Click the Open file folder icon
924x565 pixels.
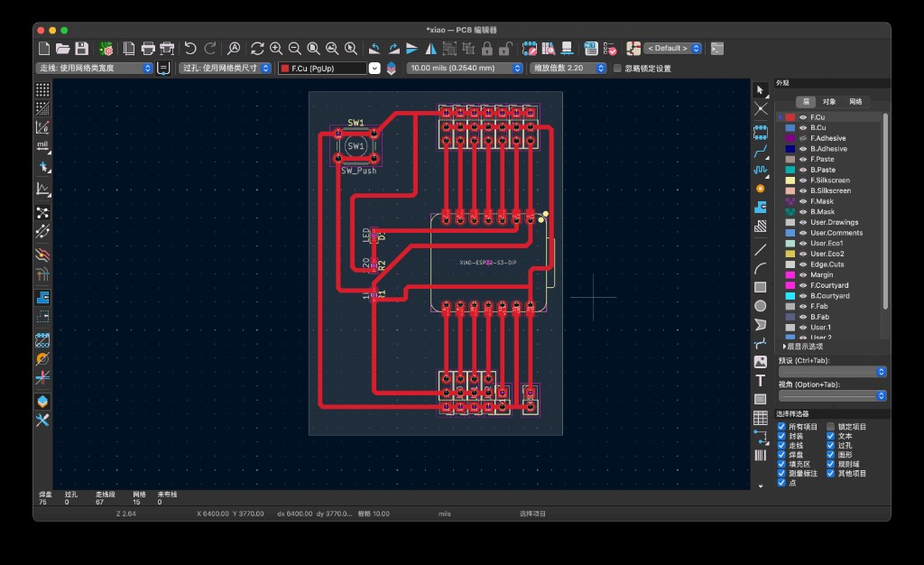62,49
